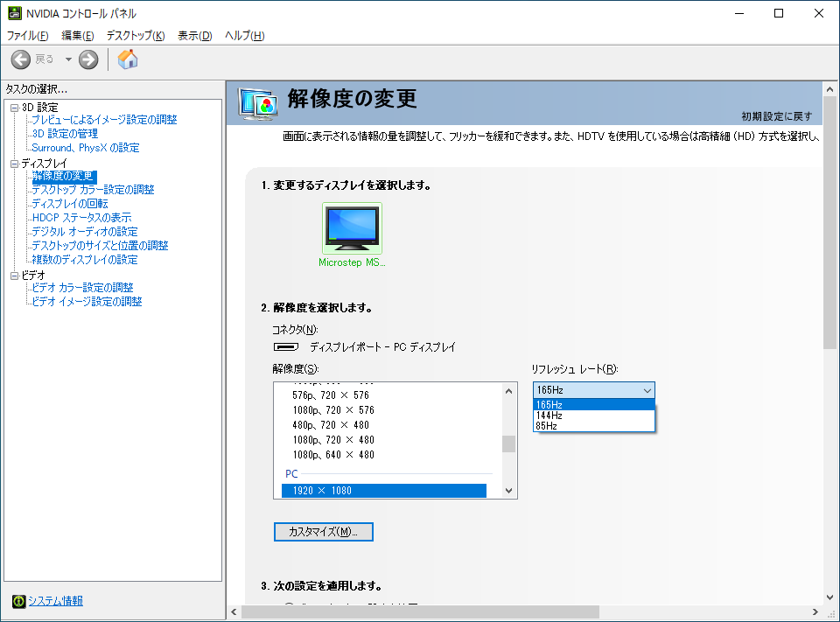Image resolution: width=840 pixels, height=622 pixels.
Task: Select resolution 1080p、720 × 480
Action: tap(333, 440)
